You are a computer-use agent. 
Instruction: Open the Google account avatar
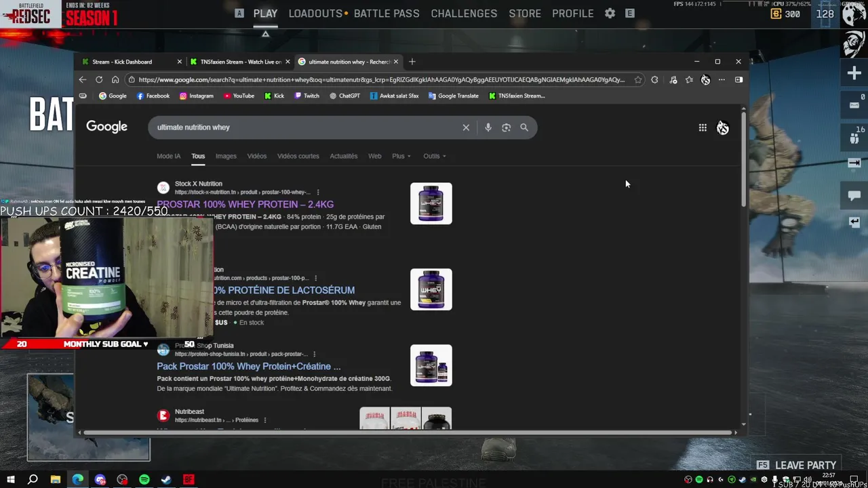(723, 127)
